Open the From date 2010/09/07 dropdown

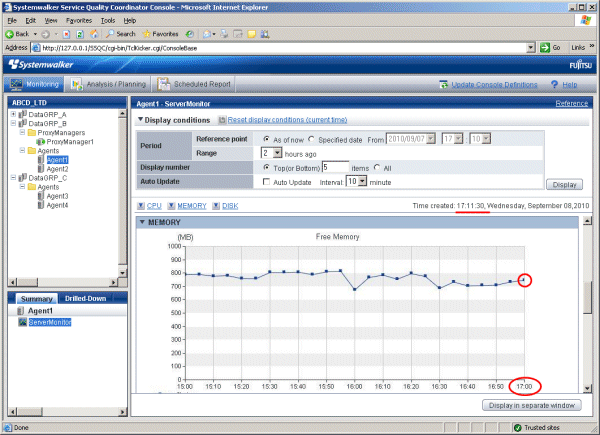coord(431,138)
